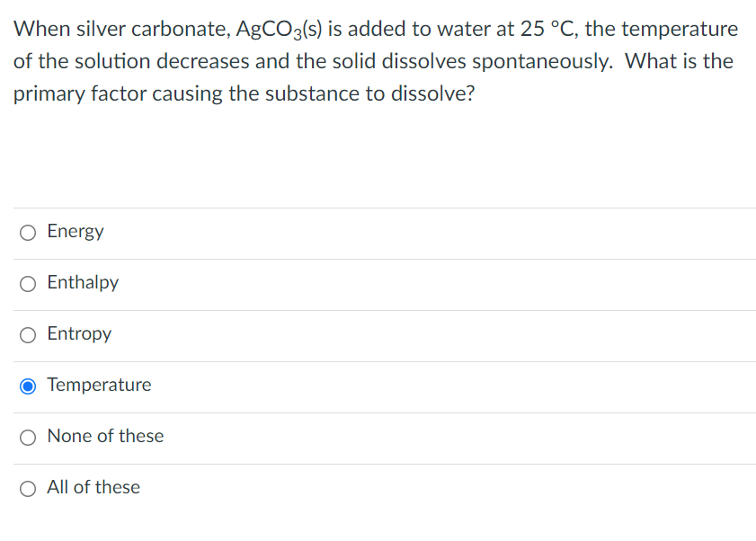The height and width of the screenshot is (541, 756).
Task: Select the All of these option
Action: coord(28,488)
